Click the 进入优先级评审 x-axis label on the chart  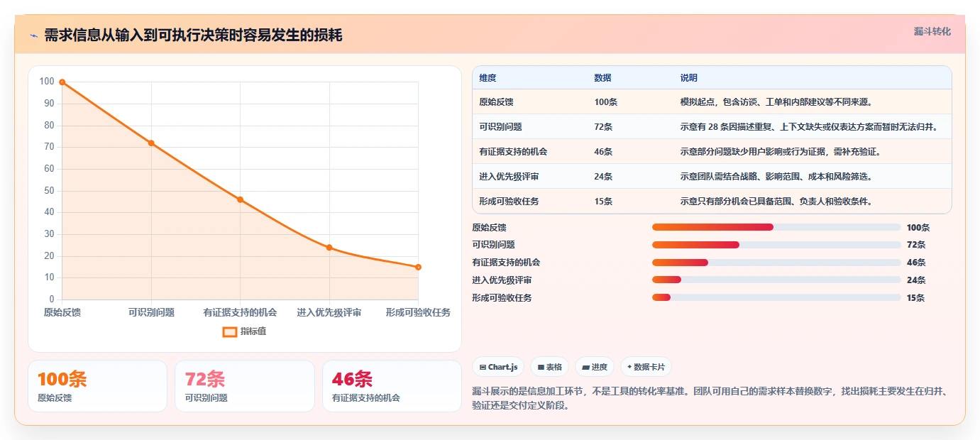[329, 312]
